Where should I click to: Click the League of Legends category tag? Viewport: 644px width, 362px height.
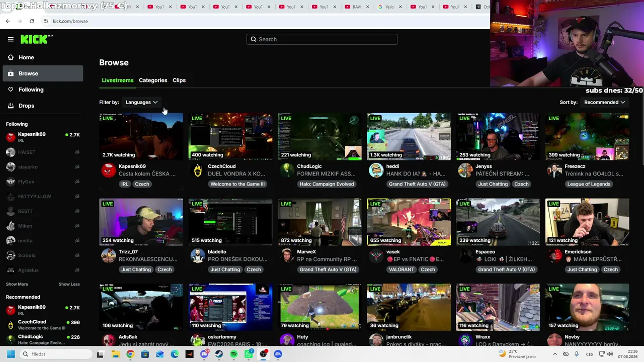coord(589,184)
